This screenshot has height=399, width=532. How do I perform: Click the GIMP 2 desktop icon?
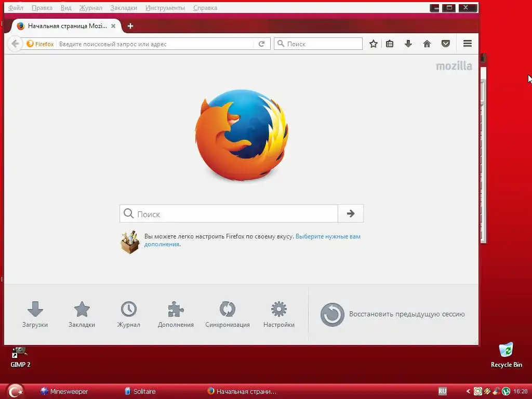tap(20, 357)
